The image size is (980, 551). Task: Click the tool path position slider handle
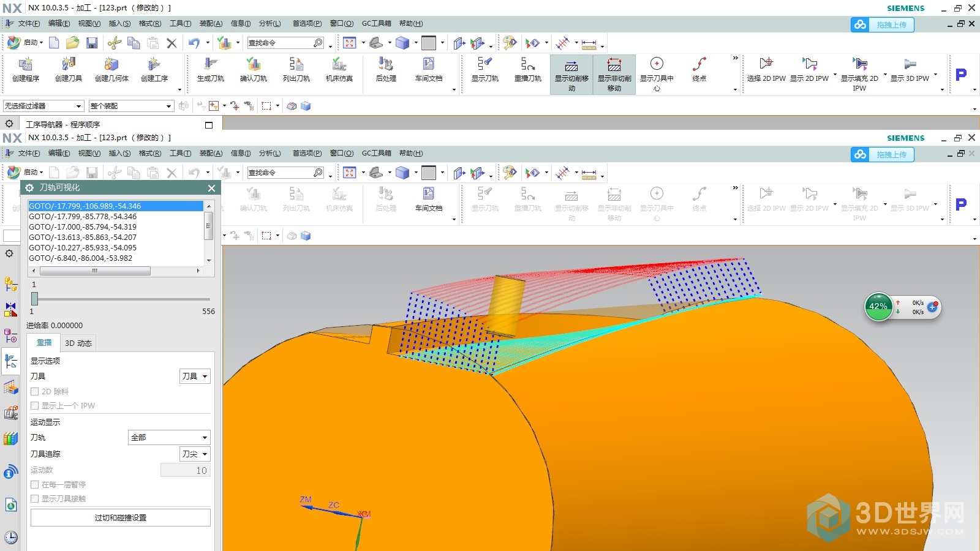click(x=35, y=299)
